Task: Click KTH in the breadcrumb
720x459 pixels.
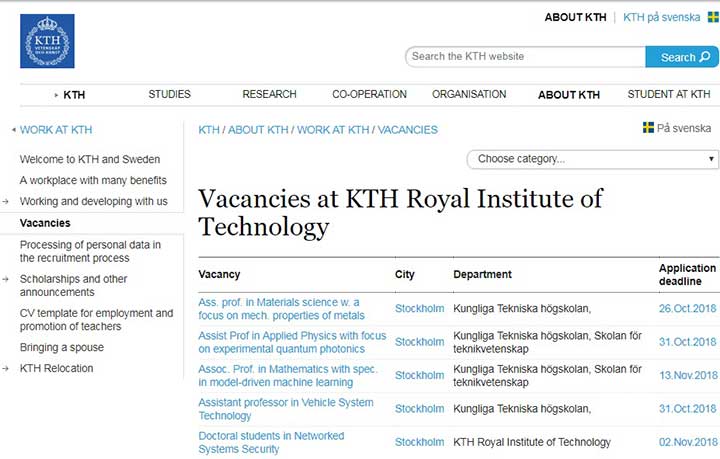Action: point(209,130)
